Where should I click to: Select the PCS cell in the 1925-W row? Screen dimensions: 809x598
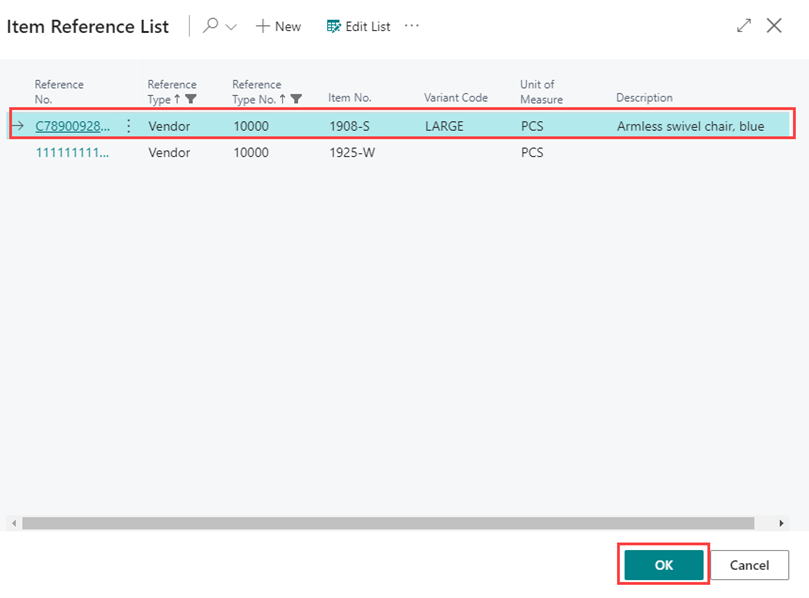click(532, 153)
